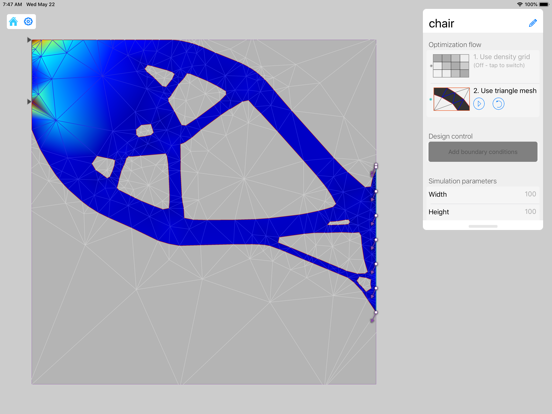Tap the Wi-Fi status icon
The image size is (552, 414).
(x=520, y=4)
